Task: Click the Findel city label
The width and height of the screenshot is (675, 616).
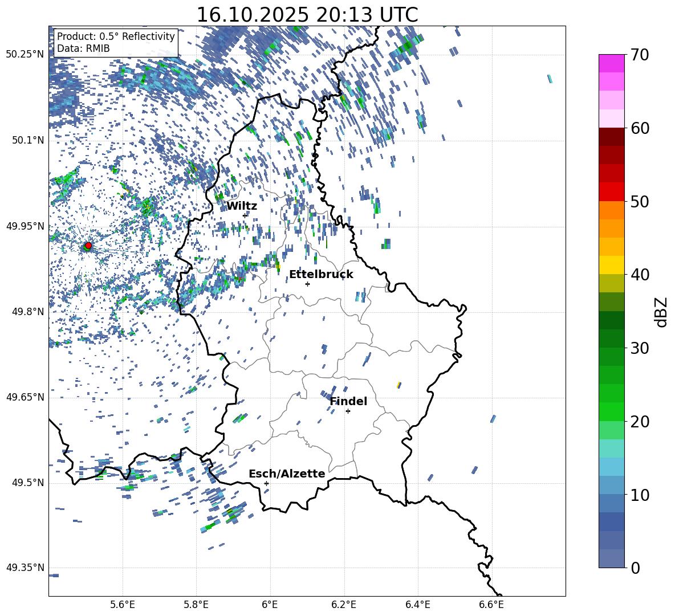Action: [348, 401]
